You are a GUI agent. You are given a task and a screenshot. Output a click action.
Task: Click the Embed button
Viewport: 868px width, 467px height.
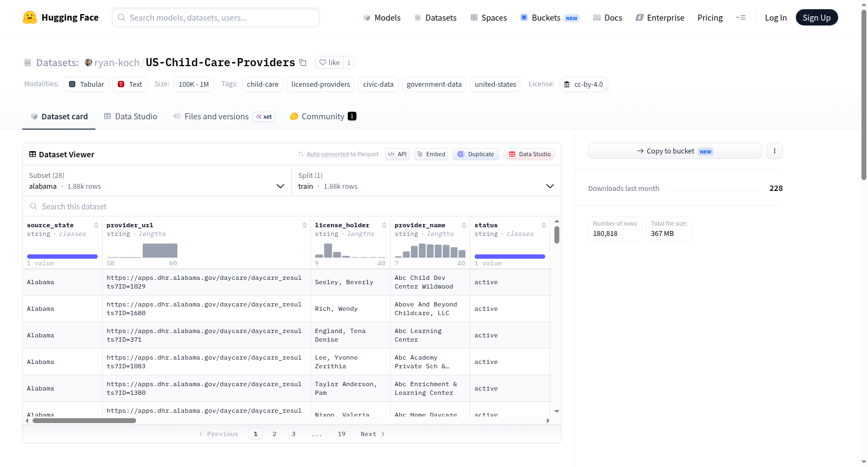tap(431, 154)
